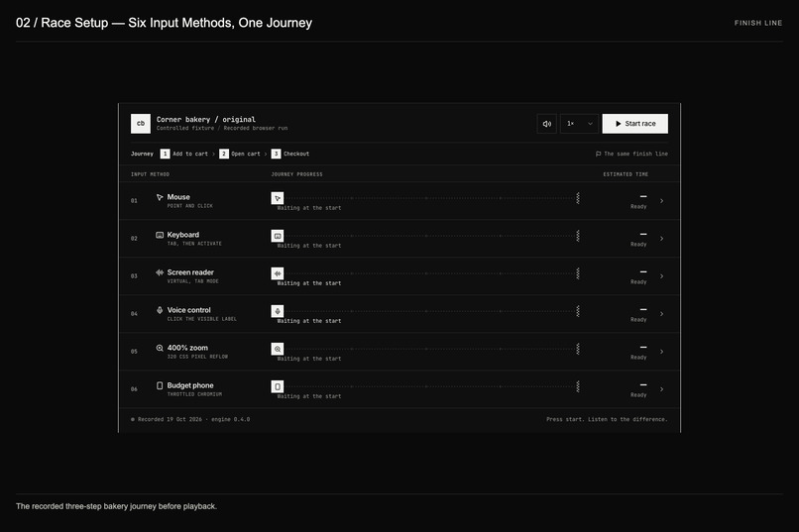Select journey step 3 Checkout
The height and width of the screenshot is (532, 799).
click(289, 154)
